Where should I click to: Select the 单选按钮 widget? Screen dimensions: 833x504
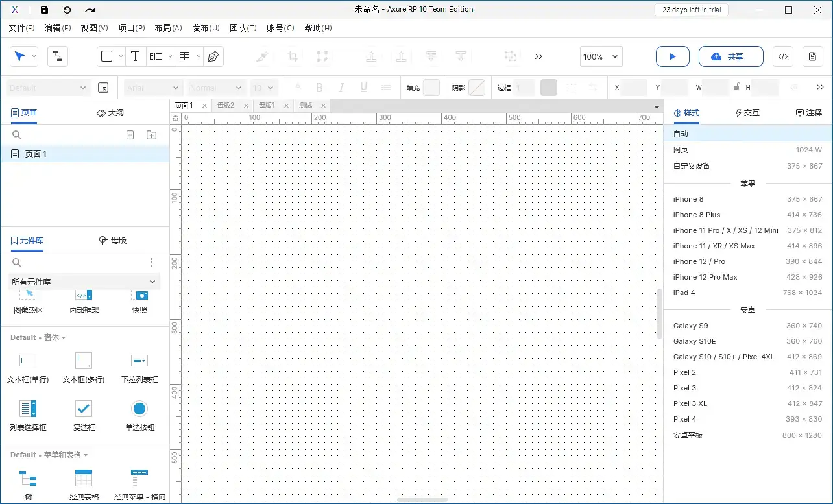139,415
